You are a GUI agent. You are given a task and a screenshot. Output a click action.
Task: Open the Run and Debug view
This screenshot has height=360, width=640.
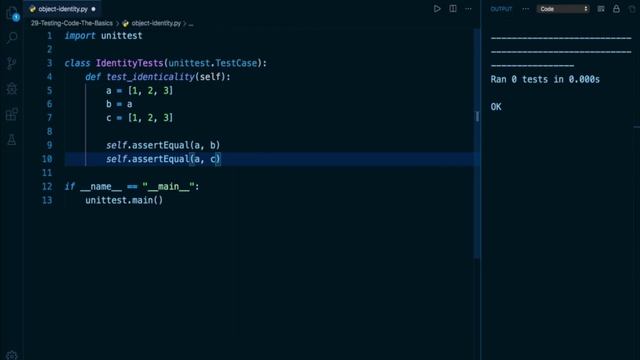coord(12,89)
